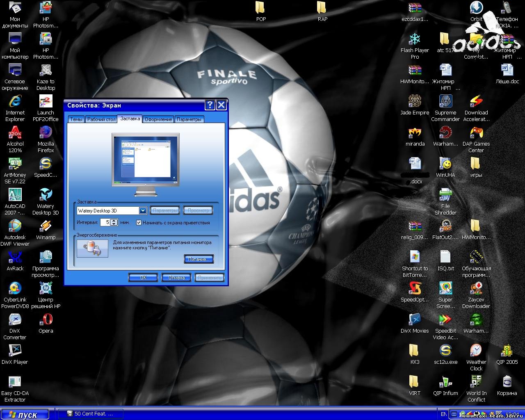The image size is (525, 420).
Task: Select the Watery Desktop 3D desktop icon
Action: [46, 202]
